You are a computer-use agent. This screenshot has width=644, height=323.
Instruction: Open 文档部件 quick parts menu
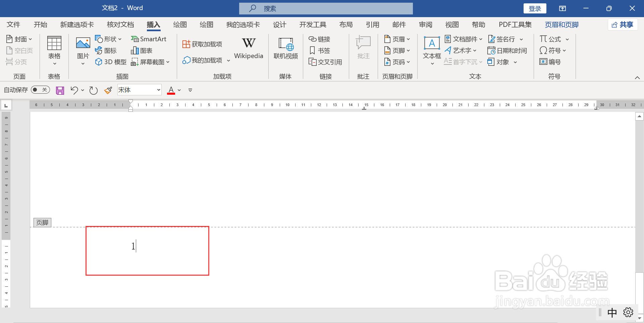tap(464, 39)
